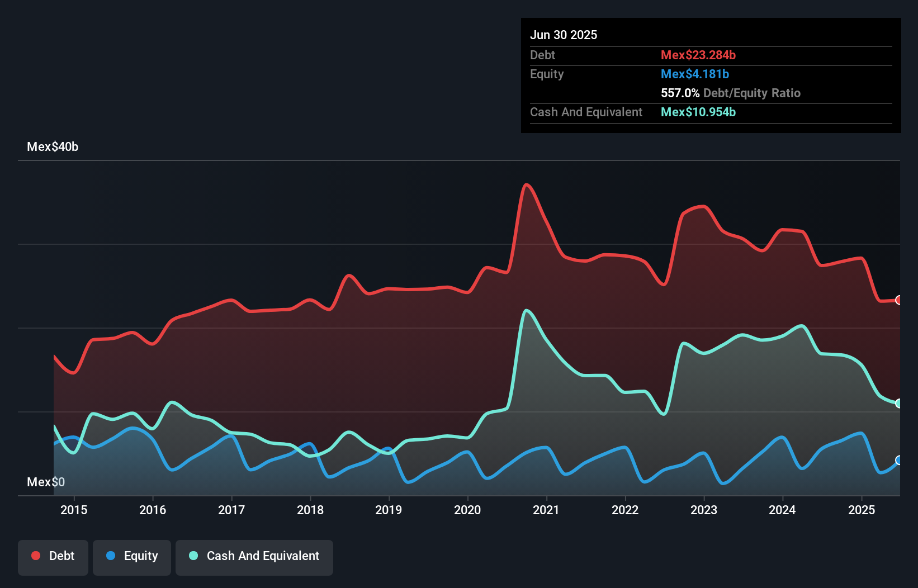Image resolution: width=918 pixels, height=588 pixels.
Task: Click the 2015 x-axis label
Action: (74, 510)
